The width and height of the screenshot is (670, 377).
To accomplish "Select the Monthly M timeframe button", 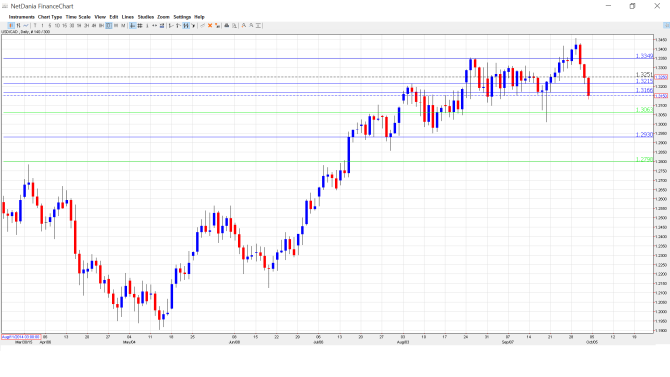I will click(x=123, y=26).
